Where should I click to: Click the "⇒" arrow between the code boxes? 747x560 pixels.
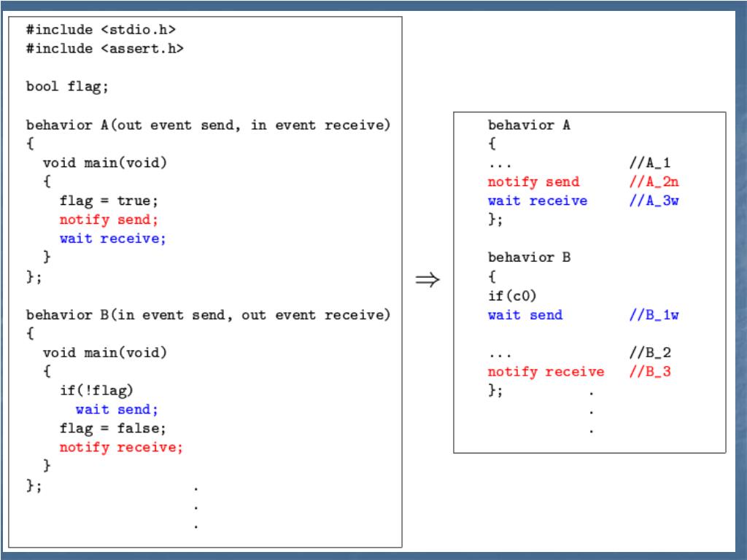click(x=427, y=279)
